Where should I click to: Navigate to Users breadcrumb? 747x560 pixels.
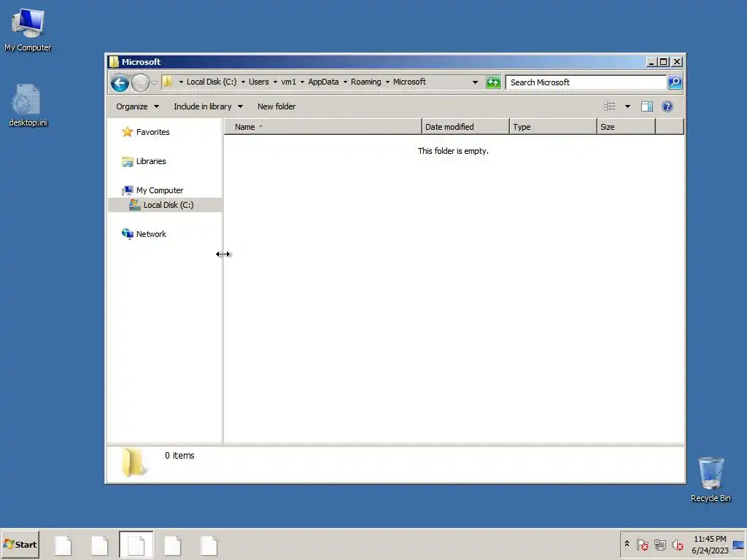[x=259, y=82]
